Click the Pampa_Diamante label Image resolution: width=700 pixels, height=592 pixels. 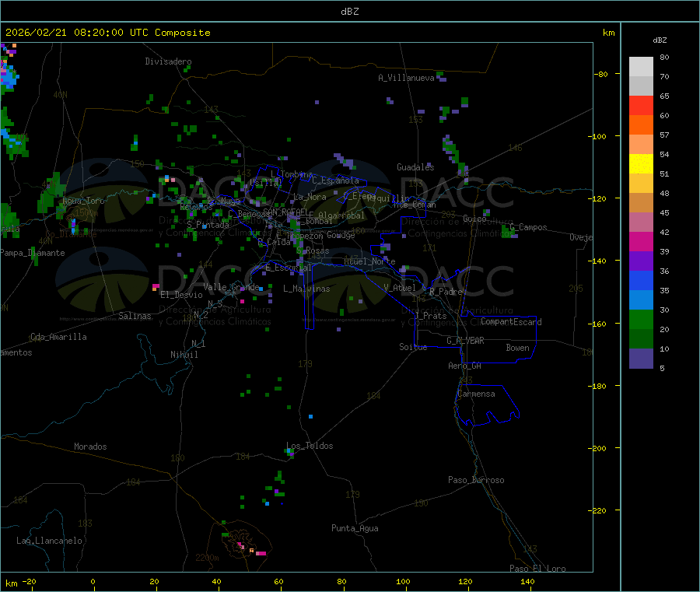33,253
